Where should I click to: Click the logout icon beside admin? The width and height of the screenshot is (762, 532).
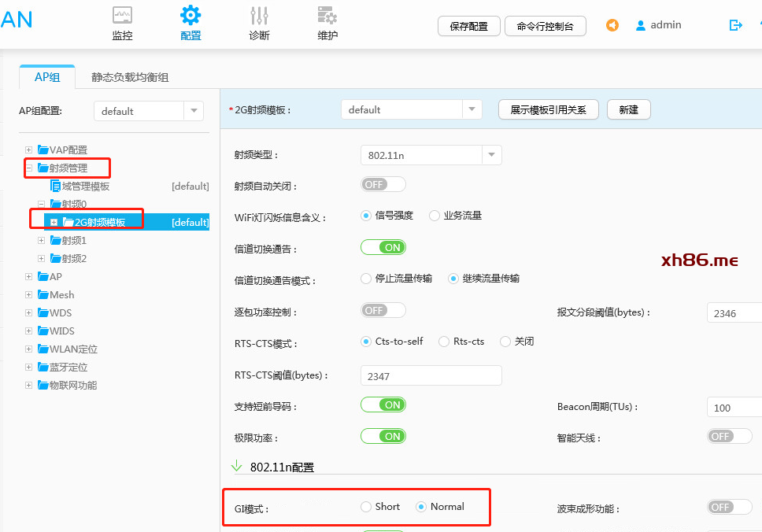coord(736,25)
